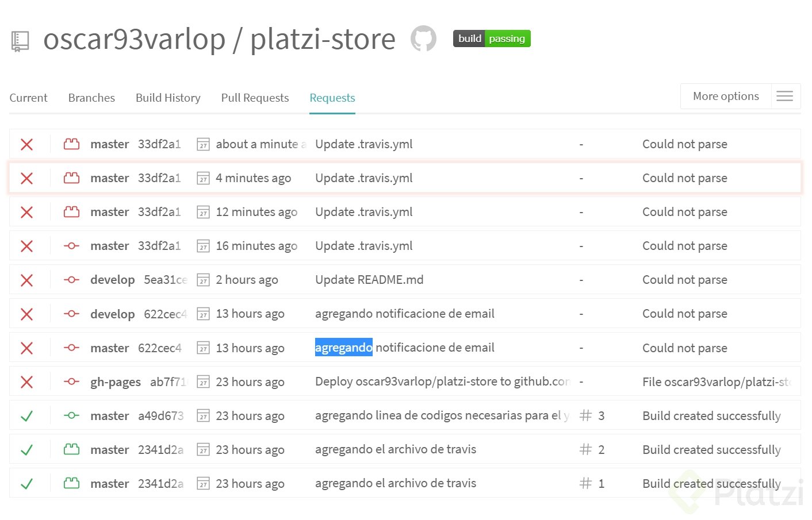Screen dimensions: 812x520
Task: Click the GitHub octocat icon
Action: (x=423, y=38)
